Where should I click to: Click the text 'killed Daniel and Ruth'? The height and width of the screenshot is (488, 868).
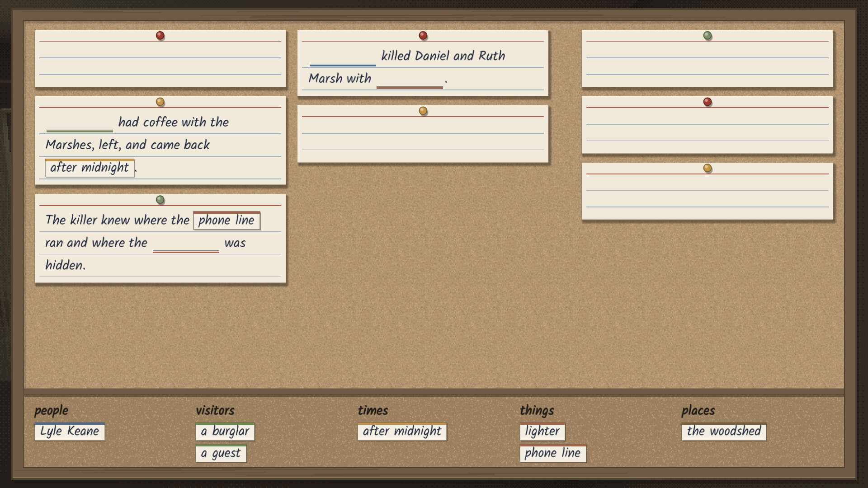click(x=443, y=56)
